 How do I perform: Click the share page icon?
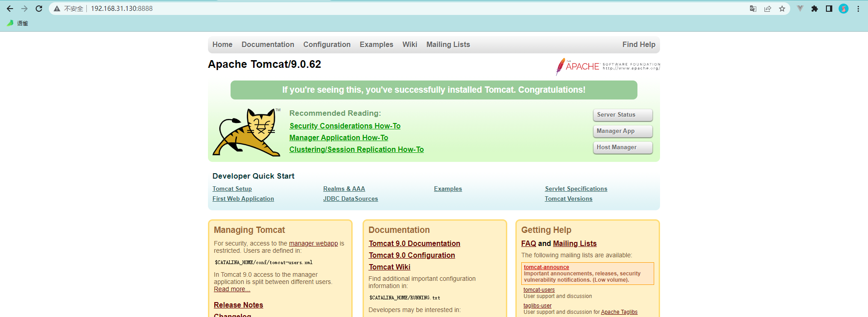[x=768, y=9]
